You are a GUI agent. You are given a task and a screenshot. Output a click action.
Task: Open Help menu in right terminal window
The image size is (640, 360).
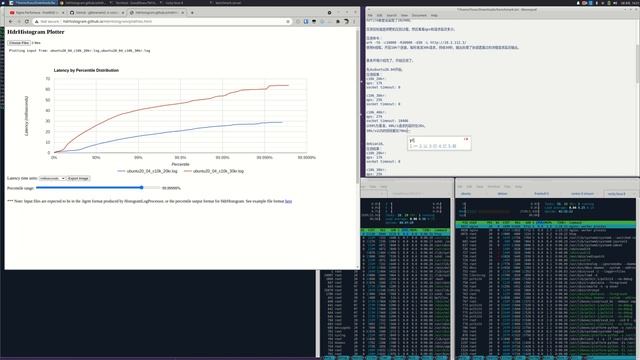pos(518,187)
